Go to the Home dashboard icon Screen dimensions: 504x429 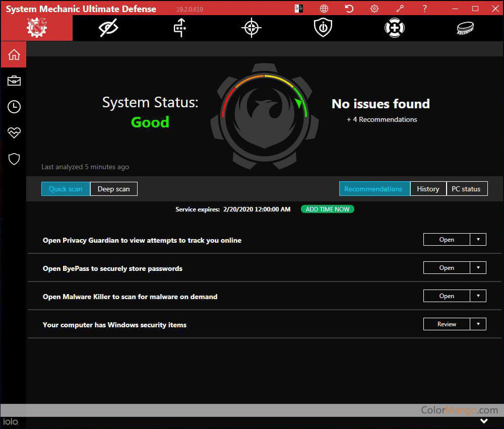click(x=14, y=54)
